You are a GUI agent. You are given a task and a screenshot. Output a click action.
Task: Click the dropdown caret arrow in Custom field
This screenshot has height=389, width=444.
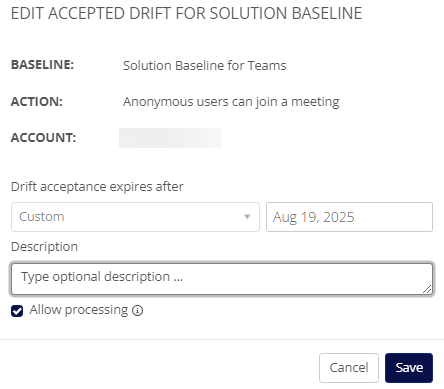click(247, 217)
